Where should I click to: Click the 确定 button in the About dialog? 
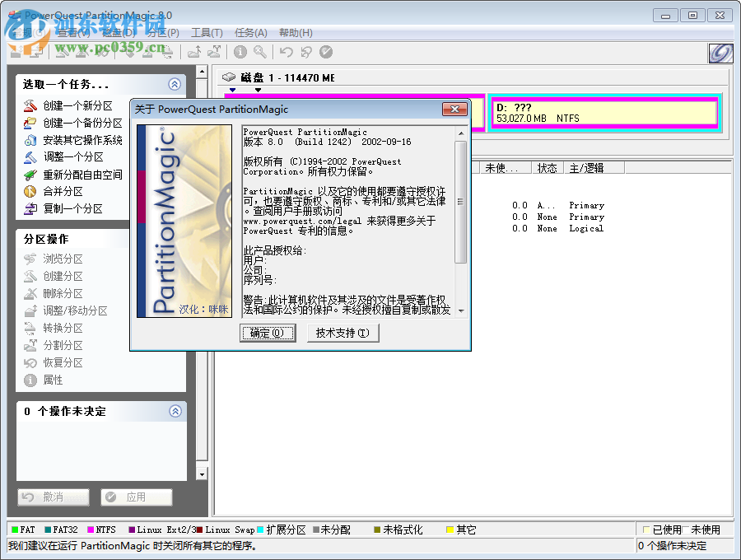[268, 333]
